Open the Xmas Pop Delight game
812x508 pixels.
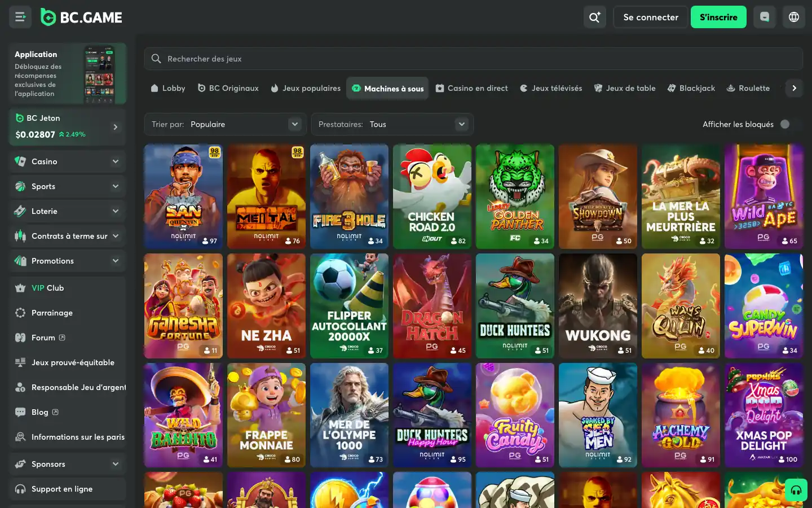tap(764, 415)
